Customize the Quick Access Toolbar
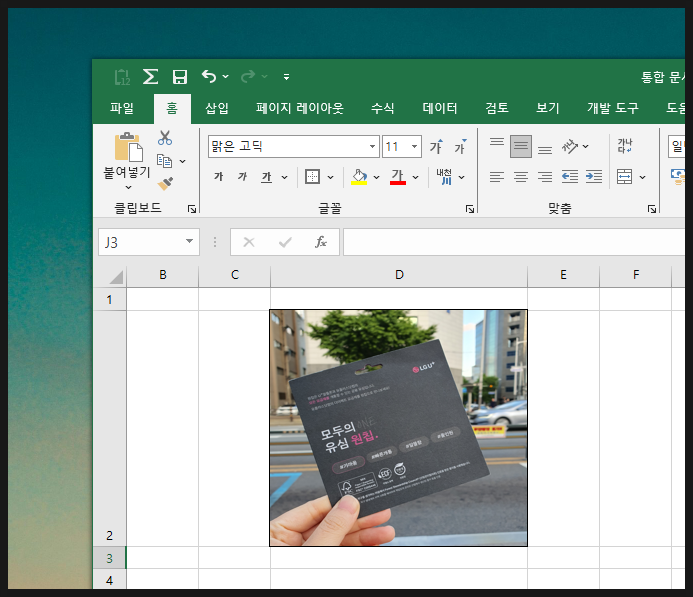Screen dimensions: 693x597 pyautogui.click(x=286, y=77)
